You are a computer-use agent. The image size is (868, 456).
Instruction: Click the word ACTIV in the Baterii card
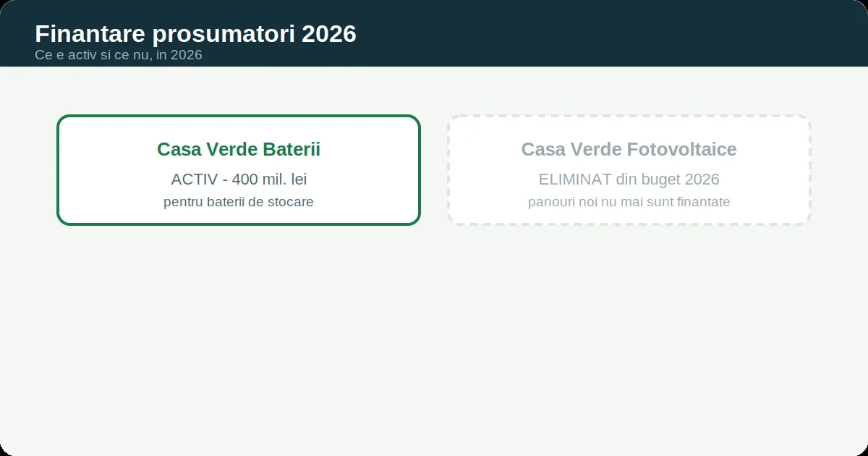point(194,180)
